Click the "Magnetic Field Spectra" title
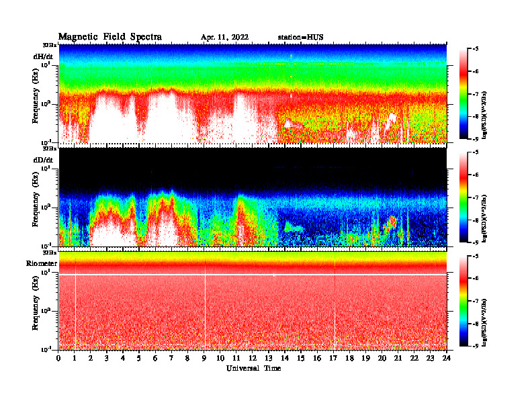 click(x=110, y=37)
